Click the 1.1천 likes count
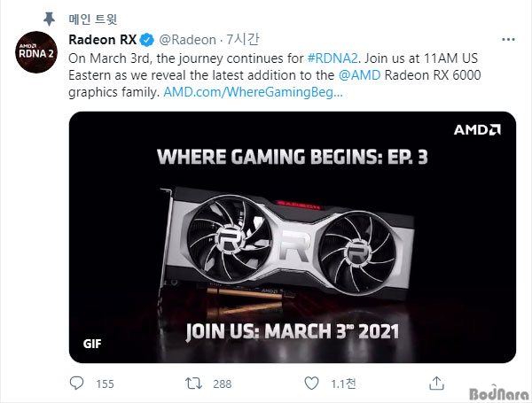 (x=343, y=384)
